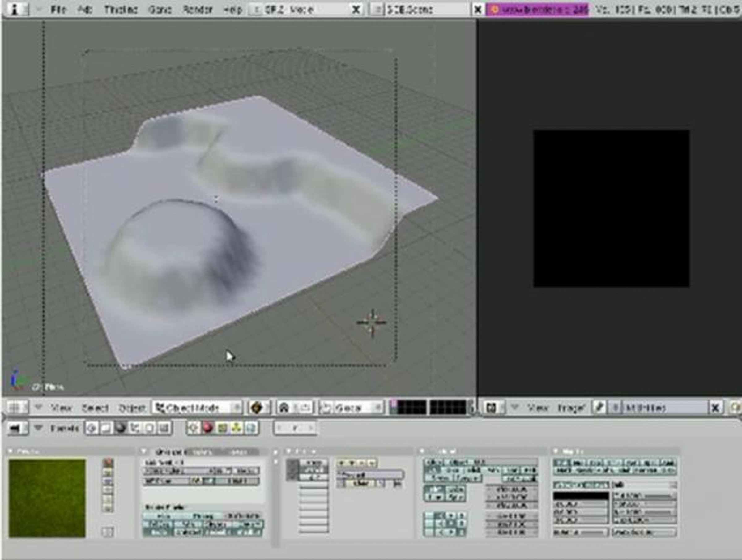Collapse the Map To panel triangle
Screen dimensions: 742x560
tap(556, 451)
